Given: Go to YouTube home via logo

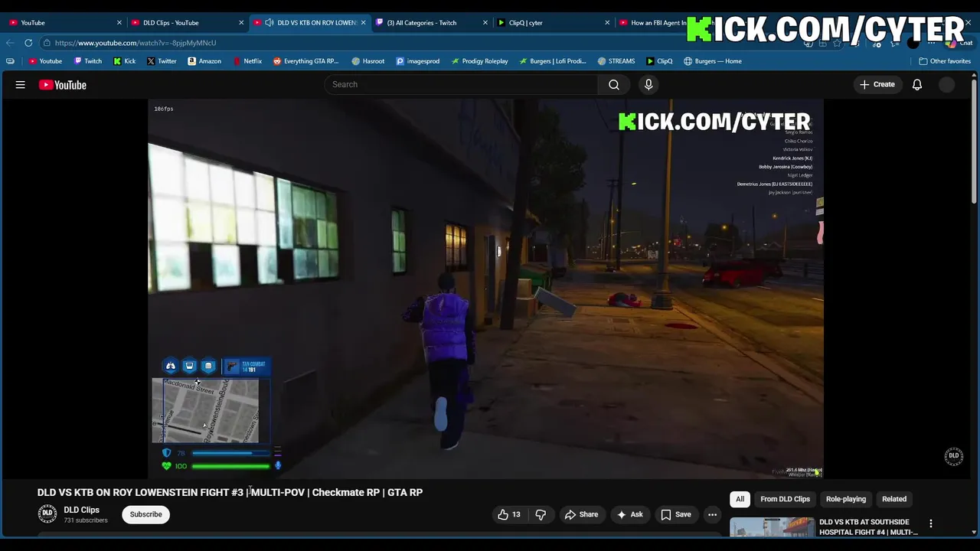Looking at the screenshot, I should (x=63, y=85).
